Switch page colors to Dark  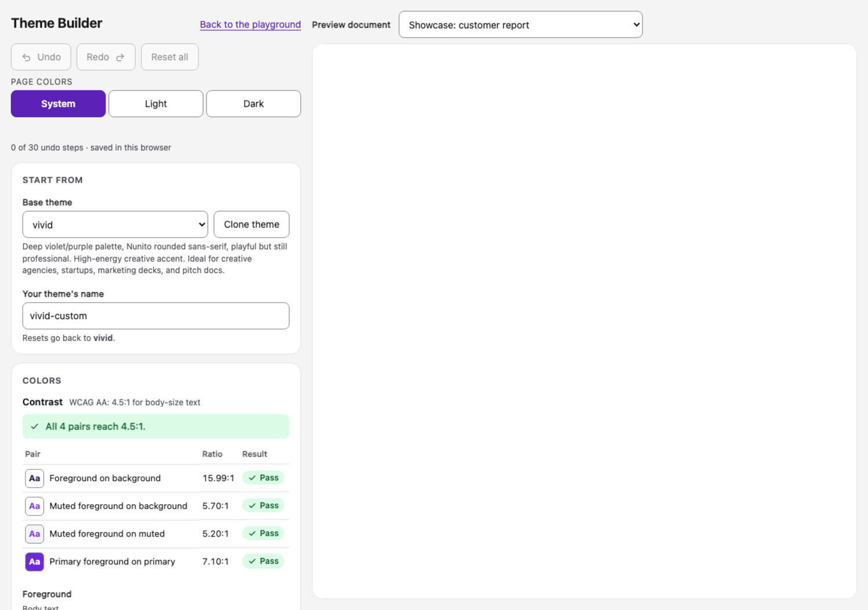click(x=253, y=104)
